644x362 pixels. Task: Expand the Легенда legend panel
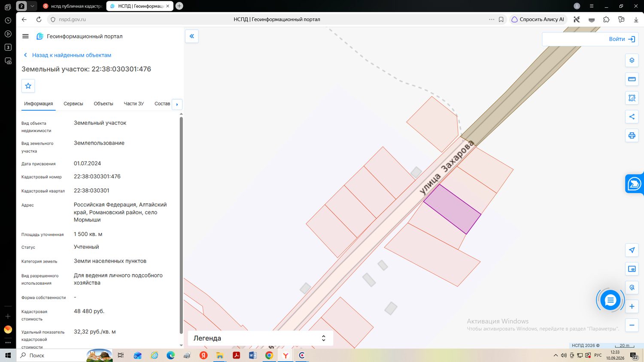pos(261,338)
